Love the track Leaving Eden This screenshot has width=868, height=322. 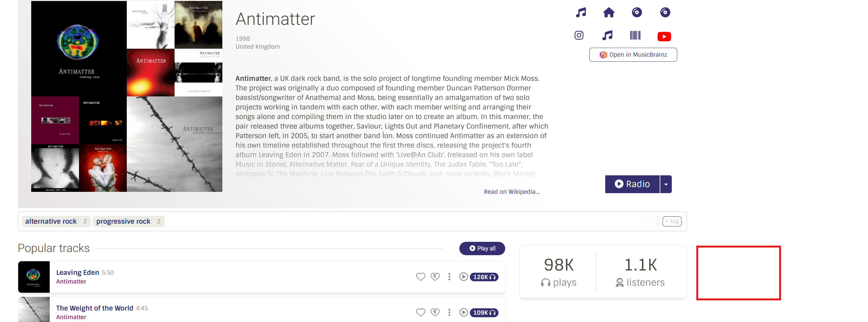pos(420,276)
